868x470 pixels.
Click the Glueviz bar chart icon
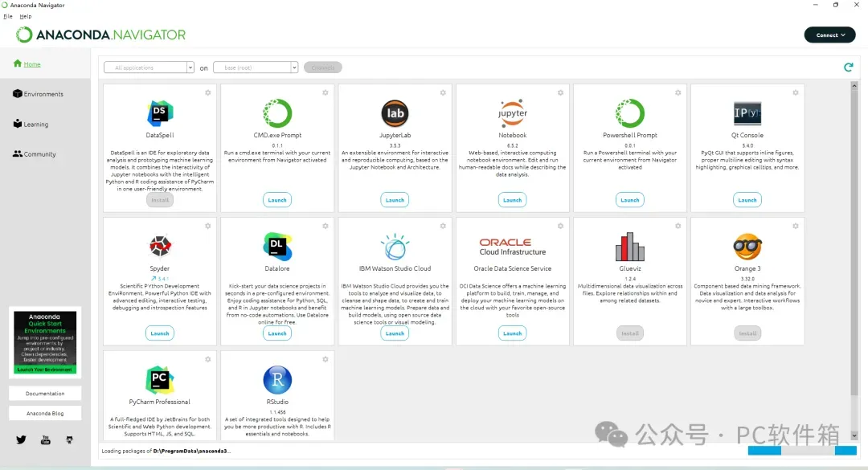pyautogui.click(x=630, y=247)
